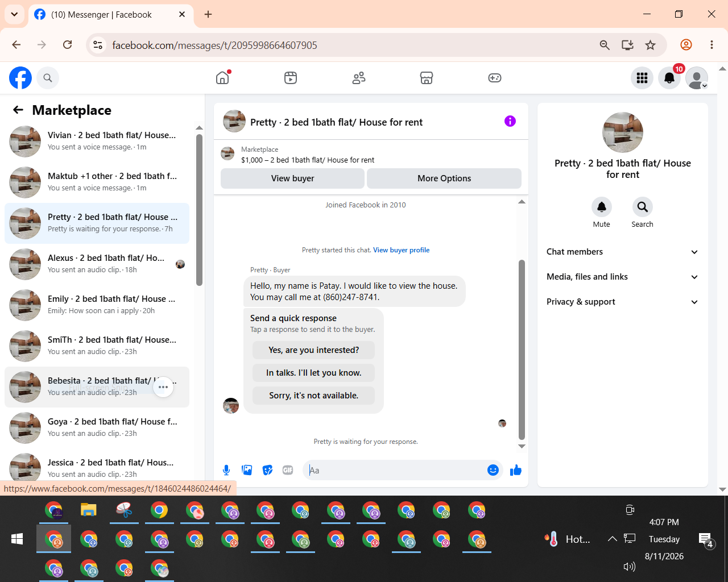
Task: Close the Messenger | Facebook tab
Action: (182, 14)
